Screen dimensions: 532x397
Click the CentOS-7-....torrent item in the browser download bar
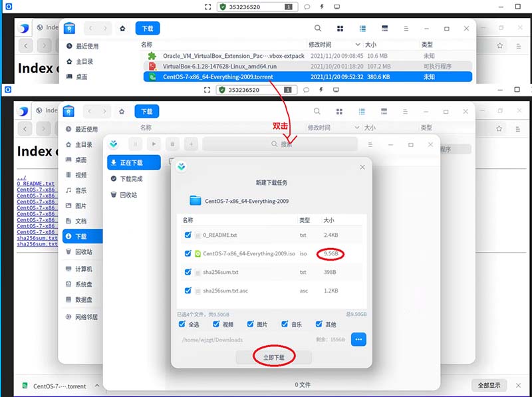click(55, 386)
